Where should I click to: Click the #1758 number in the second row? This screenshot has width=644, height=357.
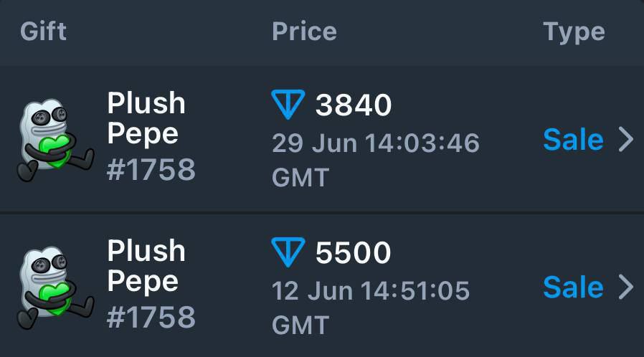point(151,316)
